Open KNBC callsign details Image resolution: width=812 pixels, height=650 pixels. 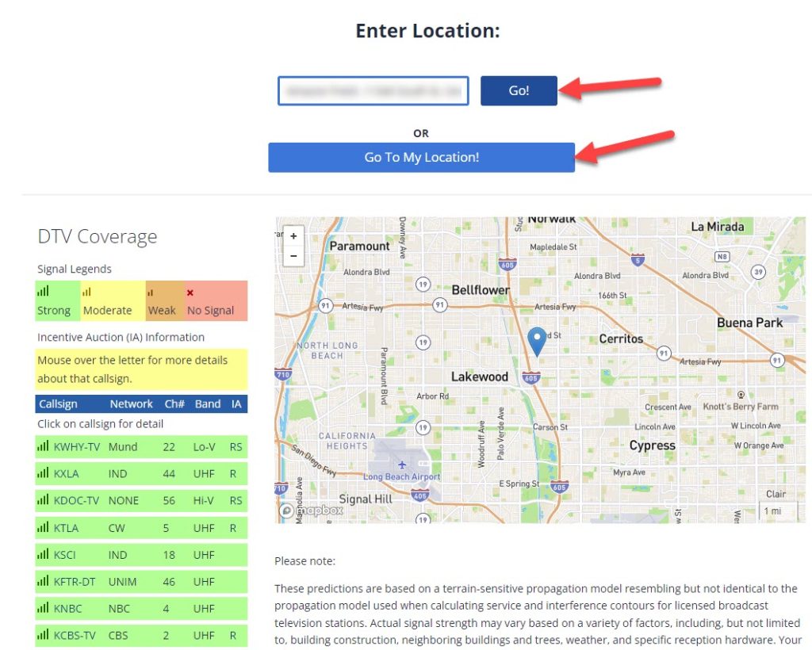click(68, 609)
